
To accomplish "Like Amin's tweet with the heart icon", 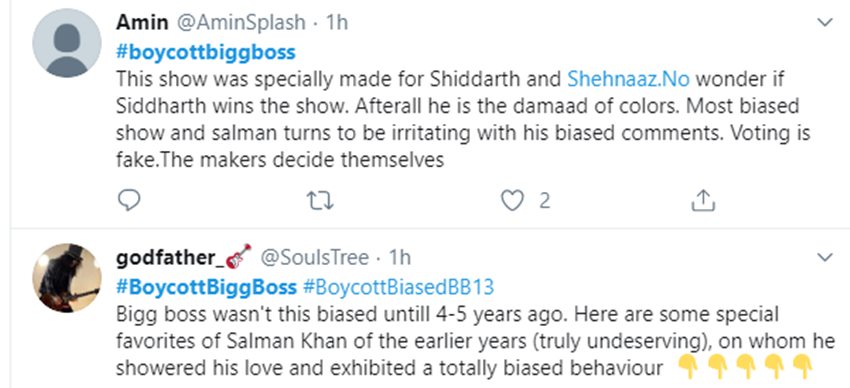I will point(512,201).
